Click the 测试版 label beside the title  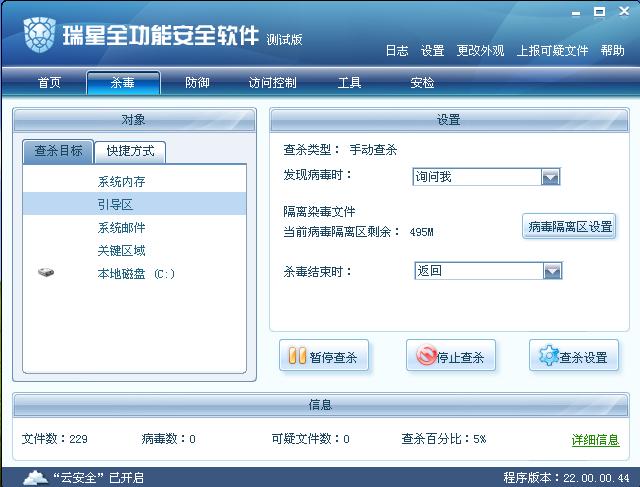pyautogui.click(x=284, y=40)
